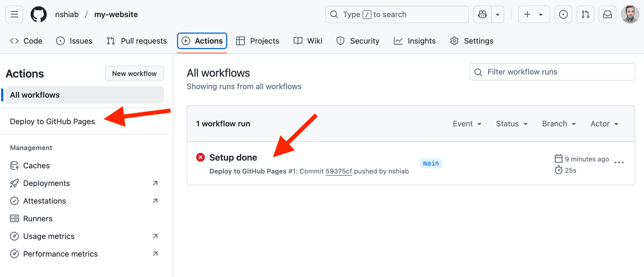Select Deploy to GitHub Pages workflow
The image size is (644, 277).
(x=52, y=121)
